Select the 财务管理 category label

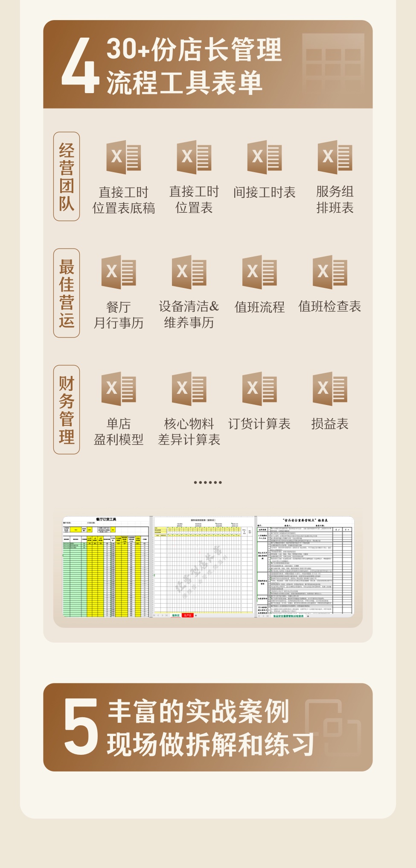(x=67, y=410)
